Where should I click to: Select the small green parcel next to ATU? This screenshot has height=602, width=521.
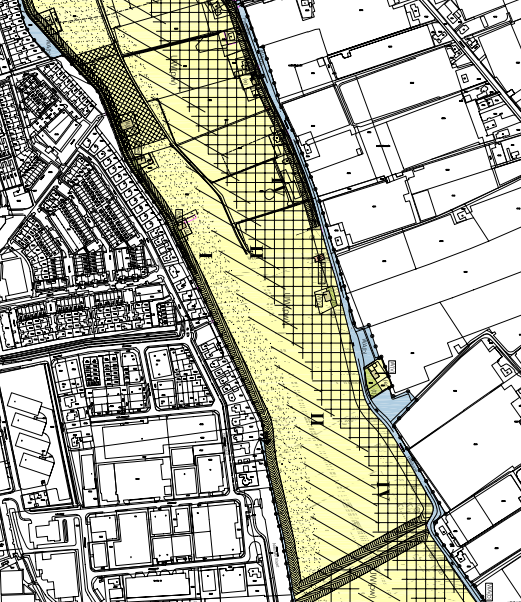(375, 379)
